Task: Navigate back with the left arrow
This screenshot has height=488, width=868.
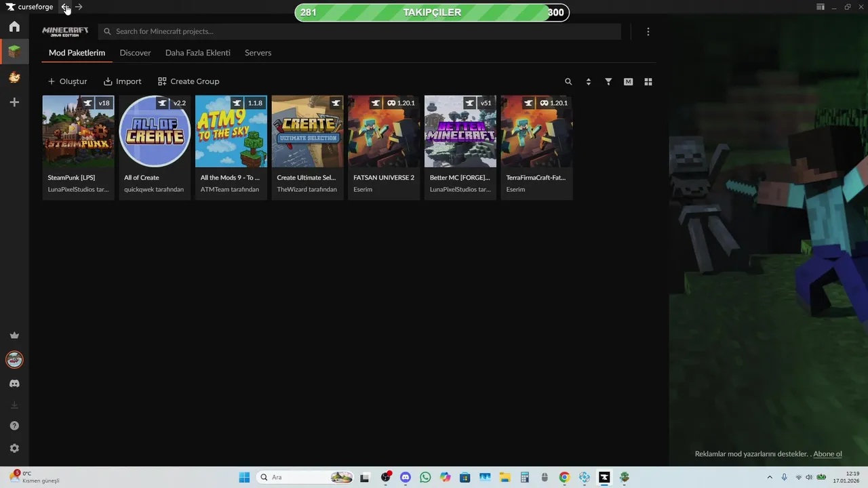Action: point(65,7)
